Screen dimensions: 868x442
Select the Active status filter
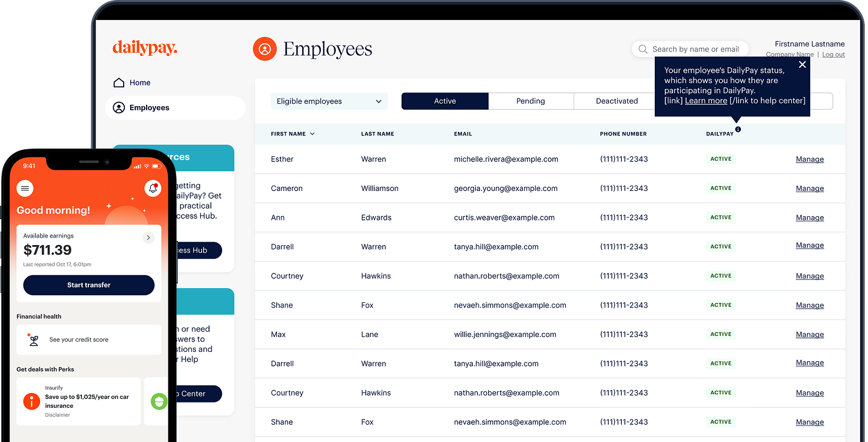445,101
